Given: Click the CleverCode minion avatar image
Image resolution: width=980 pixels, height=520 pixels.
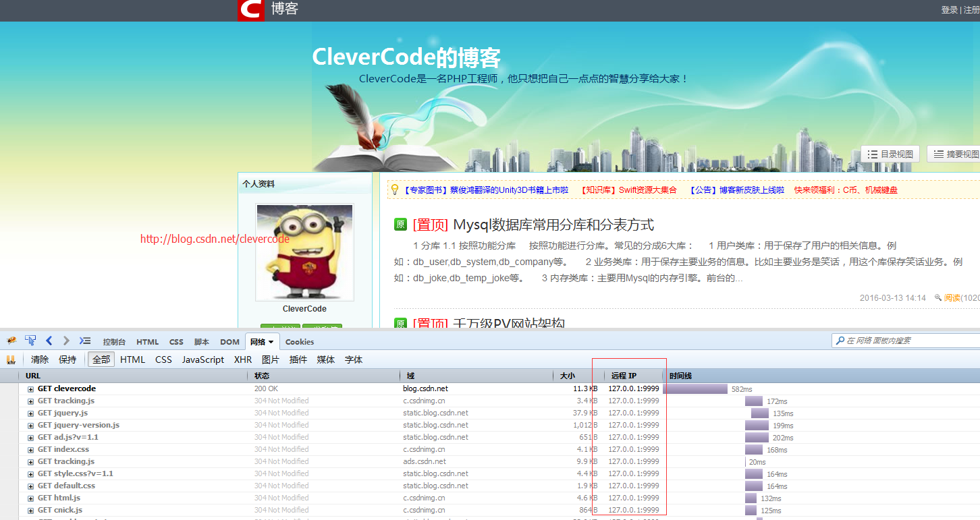Looking at the screenshot, I should click(x=304, y=252).
